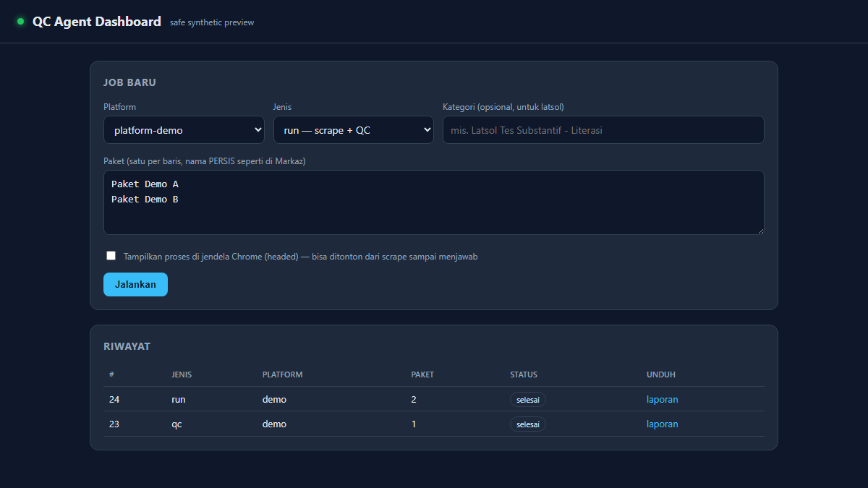Click the RIWAYAT section heading
Screen dimensions: 868x488
(x=127, y=346)
